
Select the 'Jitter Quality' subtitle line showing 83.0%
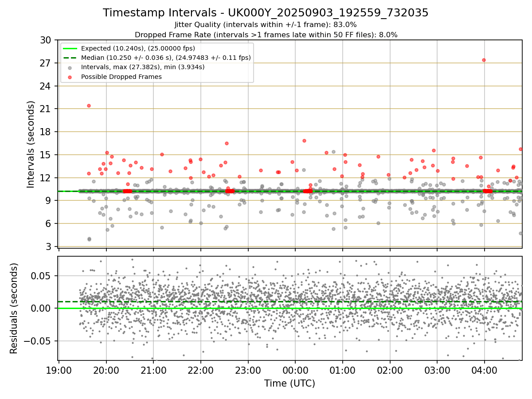click(266, 25)
